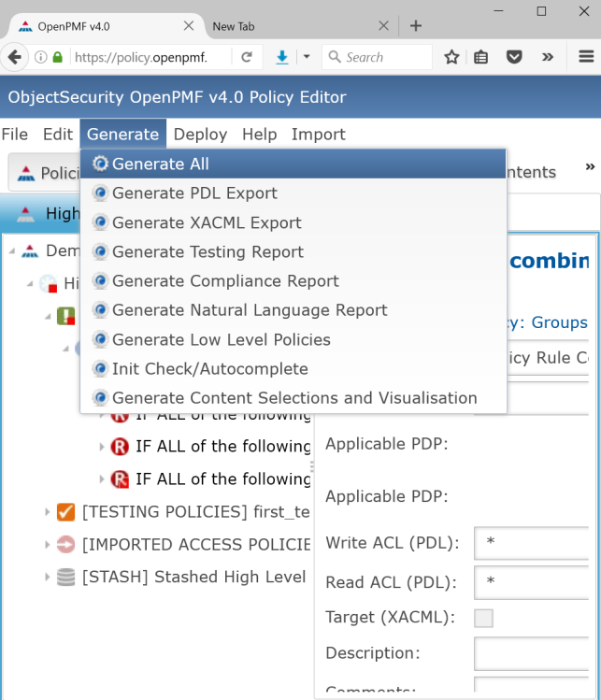The image size is (601, 700).
Task: Expand the middle IF ALL rule node
Action: click(x=101, y=447)
